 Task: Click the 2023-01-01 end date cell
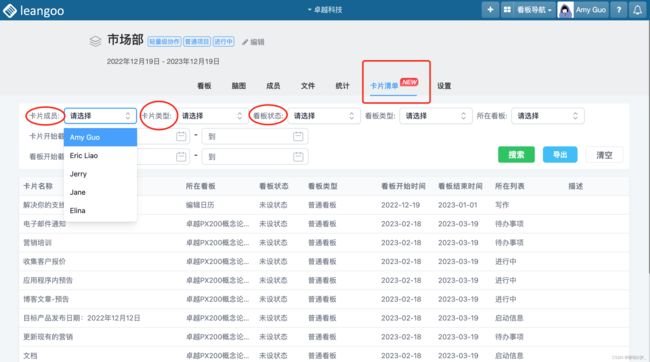pyautogui.click(x=458, y=205)
